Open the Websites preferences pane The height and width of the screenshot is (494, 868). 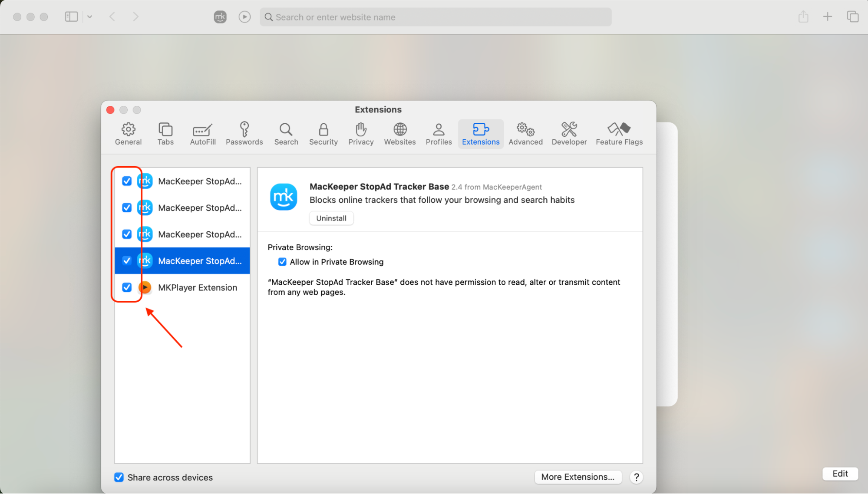click(399, 134)
